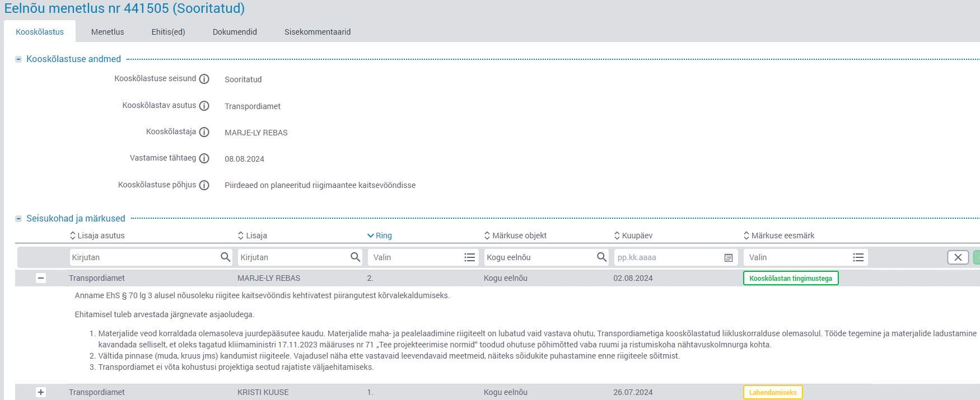Click Transpordiamet agency value

(x=253, y=106)
